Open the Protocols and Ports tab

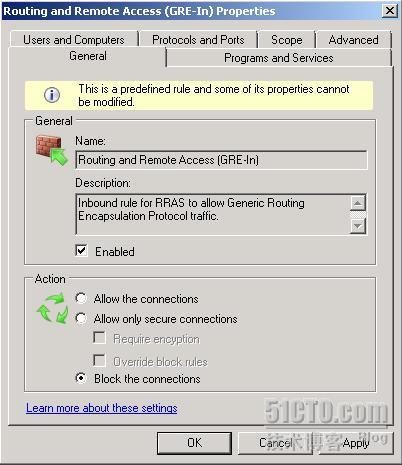coord(198,40)
